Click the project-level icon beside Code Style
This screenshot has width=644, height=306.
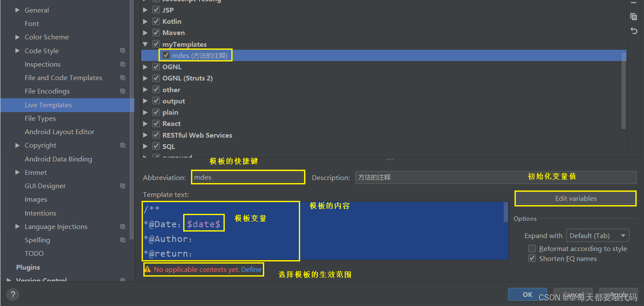tap(123, 51)
